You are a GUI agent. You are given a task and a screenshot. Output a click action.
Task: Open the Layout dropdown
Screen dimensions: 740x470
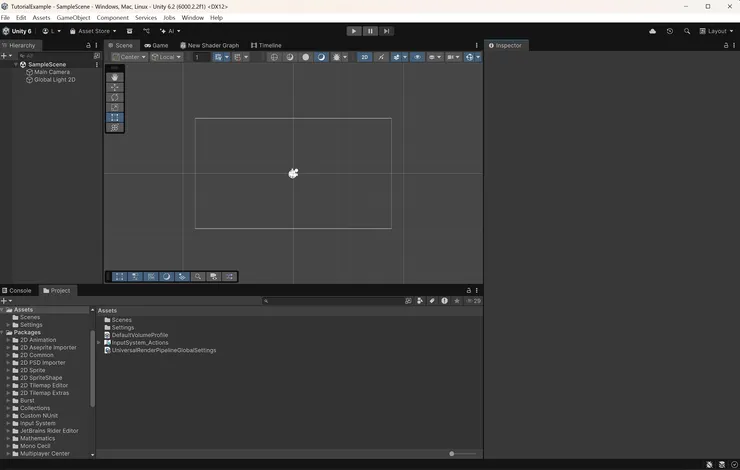(x=716, y=31)
